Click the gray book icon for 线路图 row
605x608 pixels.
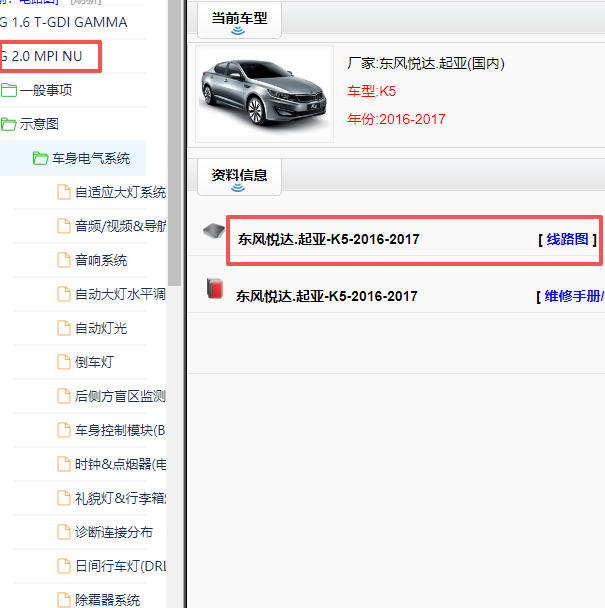coord(214,230)
